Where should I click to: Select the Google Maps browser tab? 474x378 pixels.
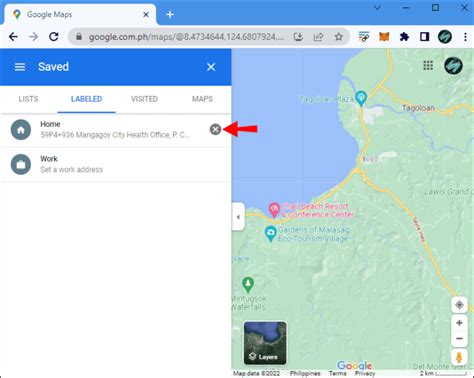click(80, 15)
